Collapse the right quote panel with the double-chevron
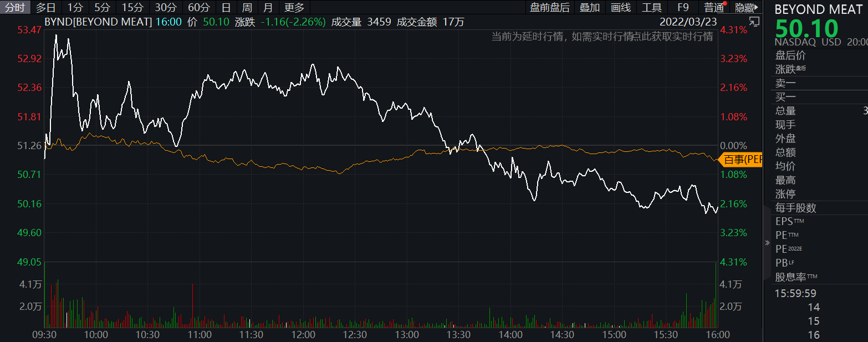The image size is (868, 342). click(x=767, y=243)
